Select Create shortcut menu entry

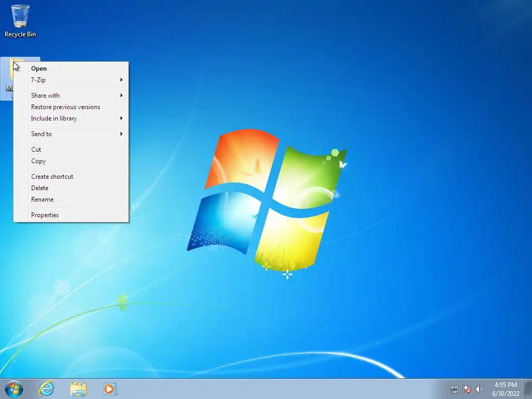pyautogui.click(x=71, y=177)
